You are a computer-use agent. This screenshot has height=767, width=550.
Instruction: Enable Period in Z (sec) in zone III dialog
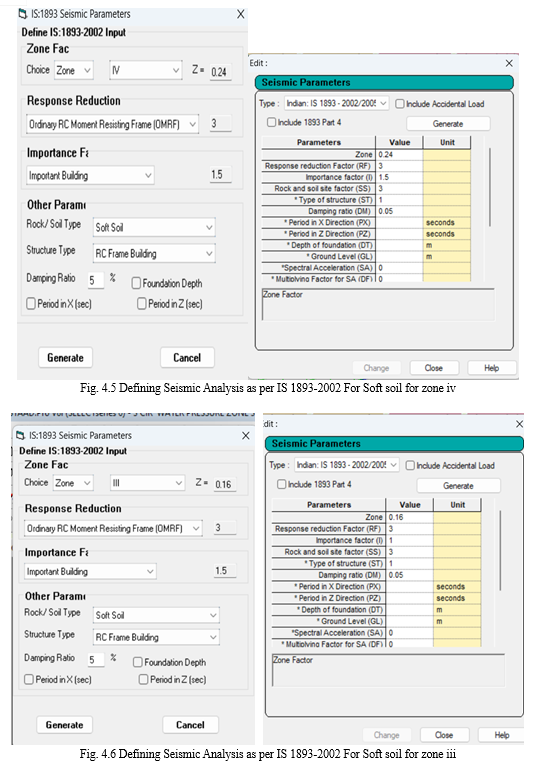point(143,679)
